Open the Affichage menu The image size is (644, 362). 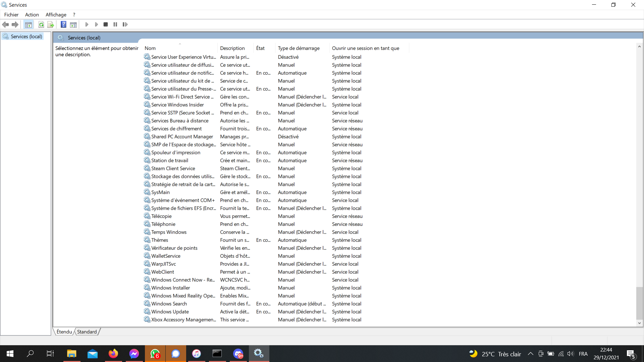pyautogui.click(x=56, y=15)
